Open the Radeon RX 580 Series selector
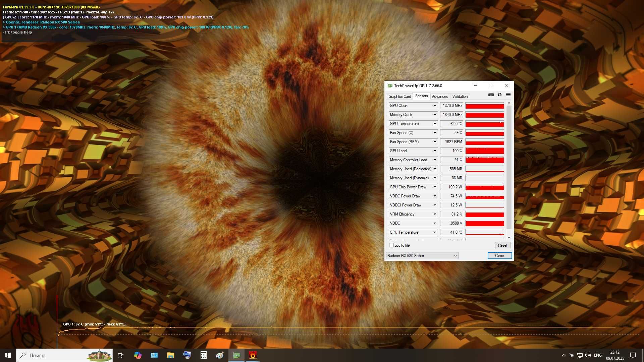The image size is (644, 362). (422, 256)
